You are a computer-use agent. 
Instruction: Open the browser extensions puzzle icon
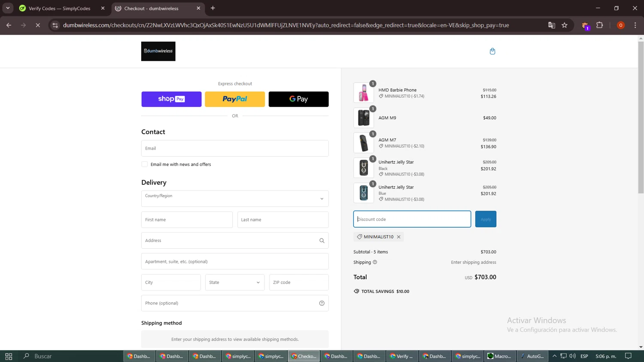click(x=600, y=25)
